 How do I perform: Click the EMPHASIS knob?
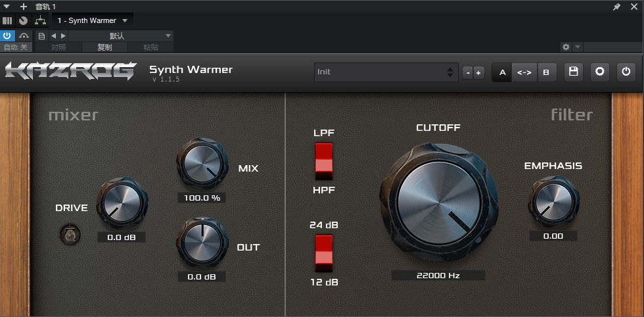[x=553, y=201]
